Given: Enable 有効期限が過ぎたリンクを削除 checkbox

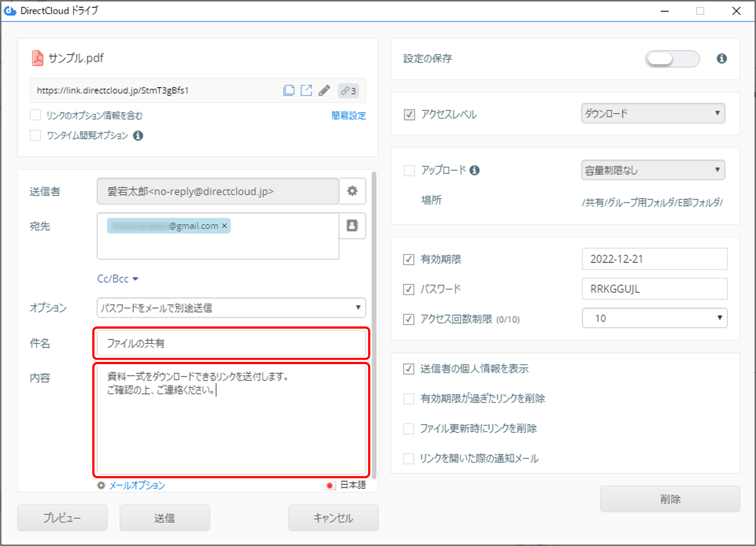Looking at the screenshot, I should click(x=409, y=399).
